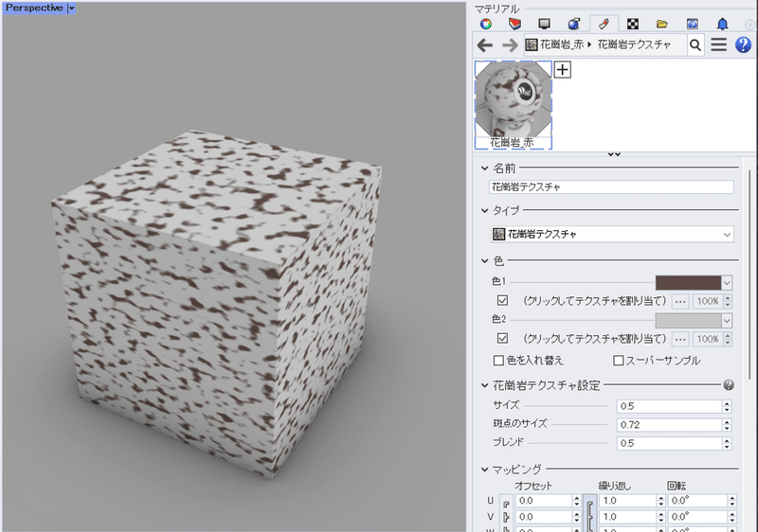The height and width of the screenshot is (532, 758).
Task: Adjust the サイズ spinner arrows
Action: pyautogui.click(x=727, y=406)
